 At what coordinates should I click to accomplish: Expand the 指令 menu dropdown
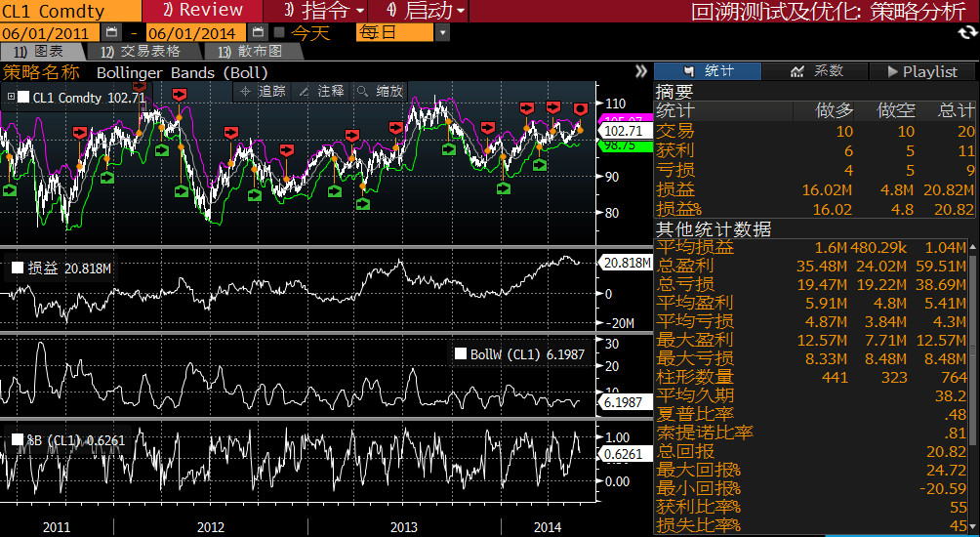tap(360, 11)
